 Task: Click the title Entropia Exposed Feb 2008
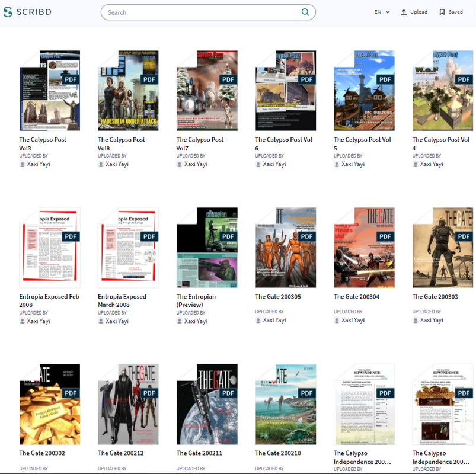(49, 301)
